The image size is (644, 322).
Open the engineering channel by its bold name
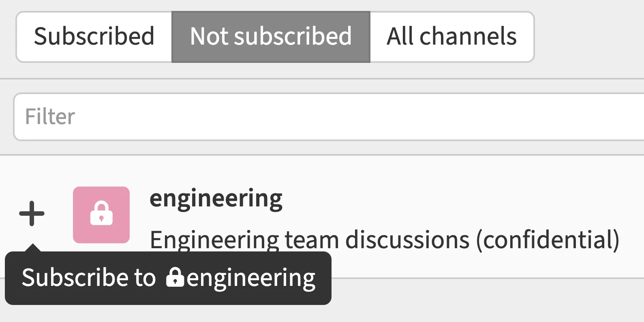tap(216, 199)
